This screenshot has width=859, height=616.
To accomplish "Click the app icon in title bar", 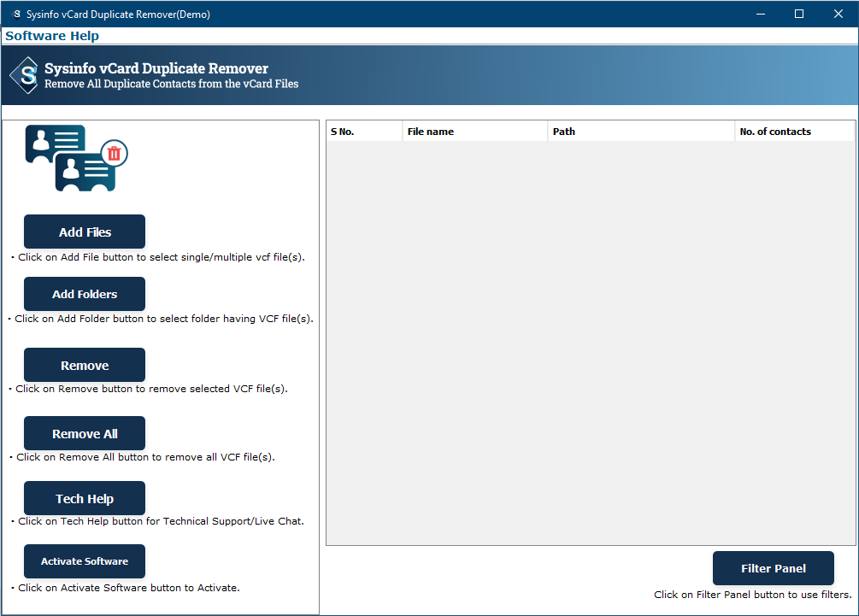I will (17, 15).
